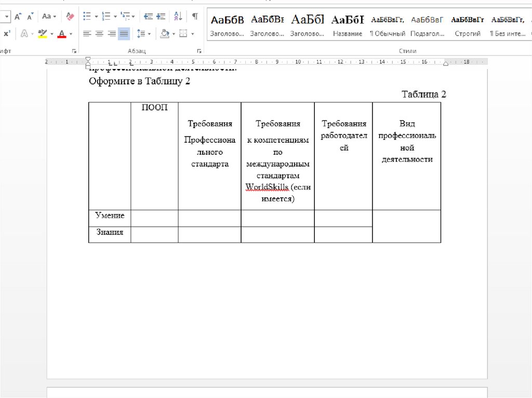
Task: Click the ПООП table header cell
Action: 154,156
